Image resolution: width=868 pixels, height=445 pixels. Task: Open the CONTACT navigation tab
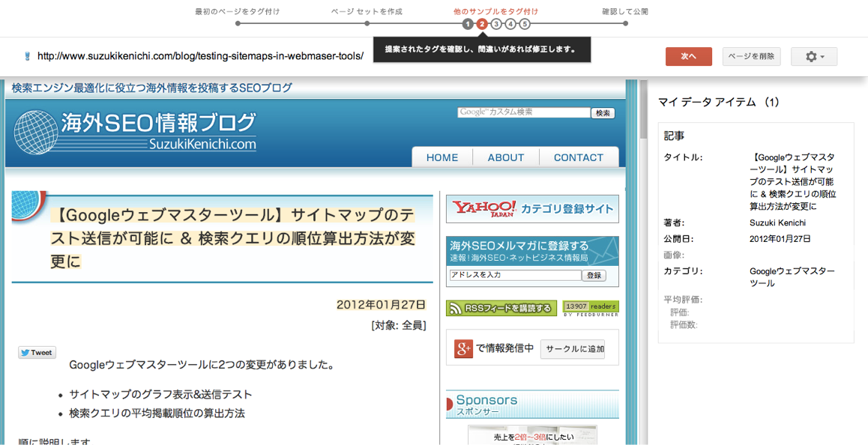[x=579, y=158]
